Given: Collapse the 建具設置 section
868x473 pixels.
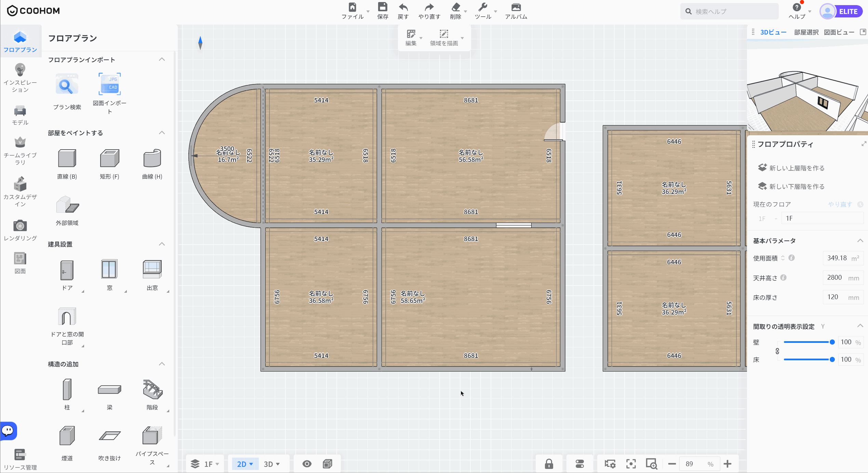Looking at the screenshot, I should (162, 244).
